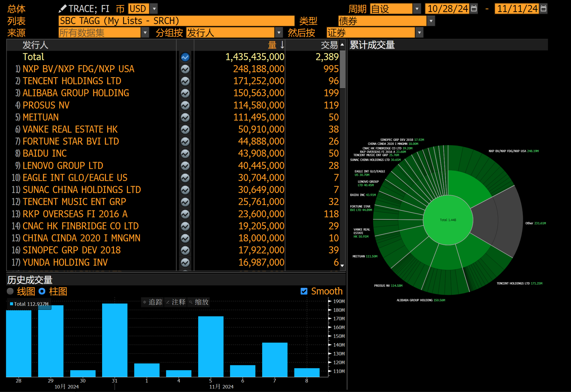Click chart icon for TENCENT HOLDINGS LTD

185,81
